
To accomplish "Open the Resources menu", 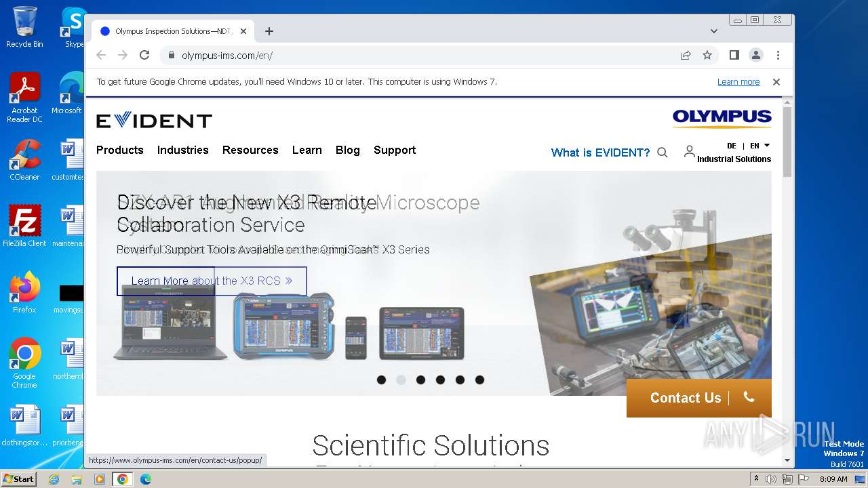I will 250,150.
